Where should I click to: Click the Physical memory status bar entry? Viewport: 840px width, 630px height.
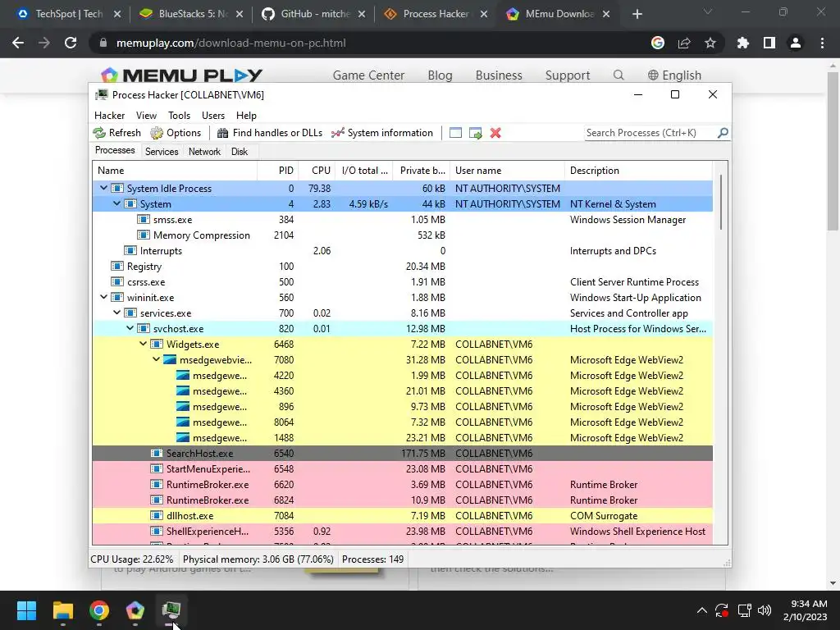pyautogui.click(x=258, y=559)
